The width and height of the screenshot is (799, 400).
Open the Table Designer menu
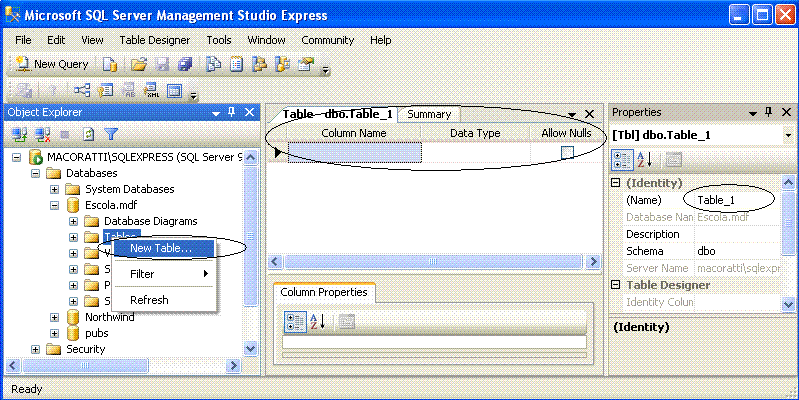(154, 40)
